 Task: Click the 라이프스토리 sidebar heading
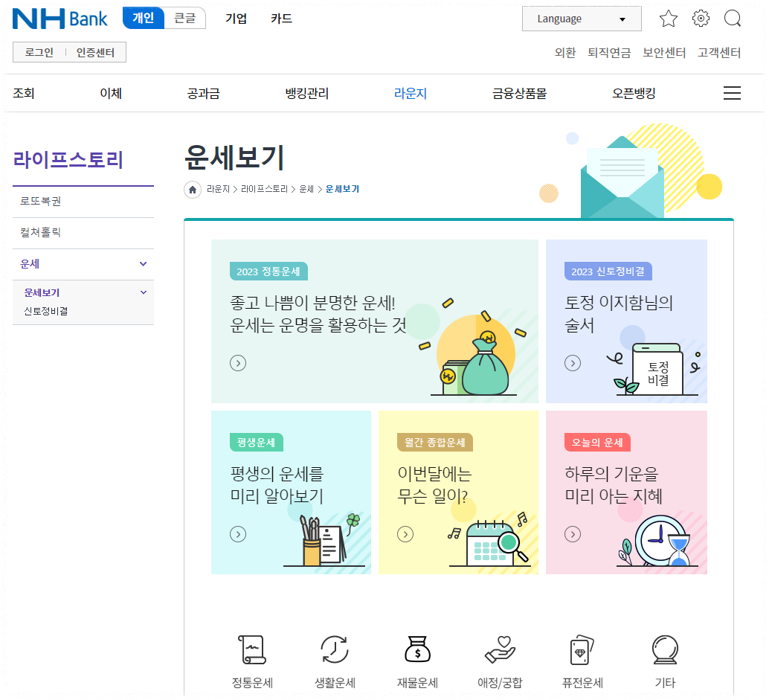tap(68, 160)
